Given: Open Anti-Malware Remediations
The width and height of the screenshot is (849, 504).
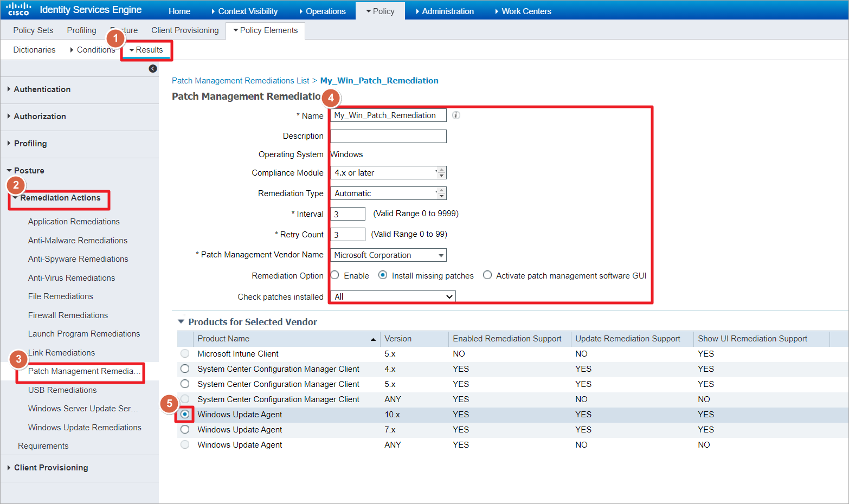Looking at the screenshot, I should click(x=78, y=241).
